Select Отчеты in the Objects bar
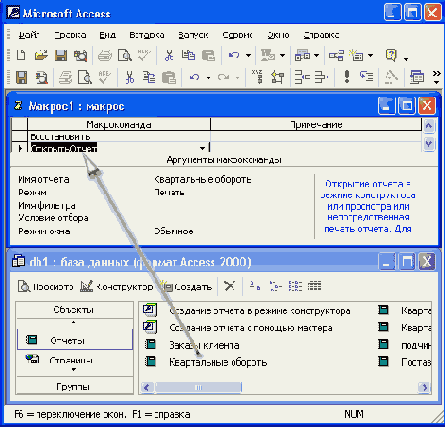 75,340
